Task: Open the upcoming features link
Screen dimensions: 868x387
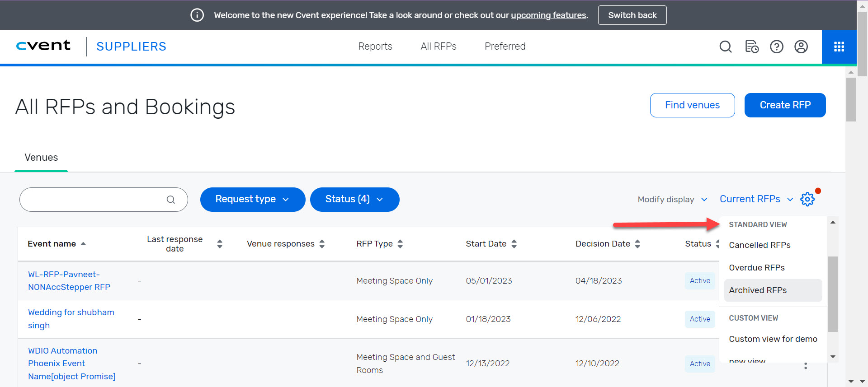Action: pos(548,15)
